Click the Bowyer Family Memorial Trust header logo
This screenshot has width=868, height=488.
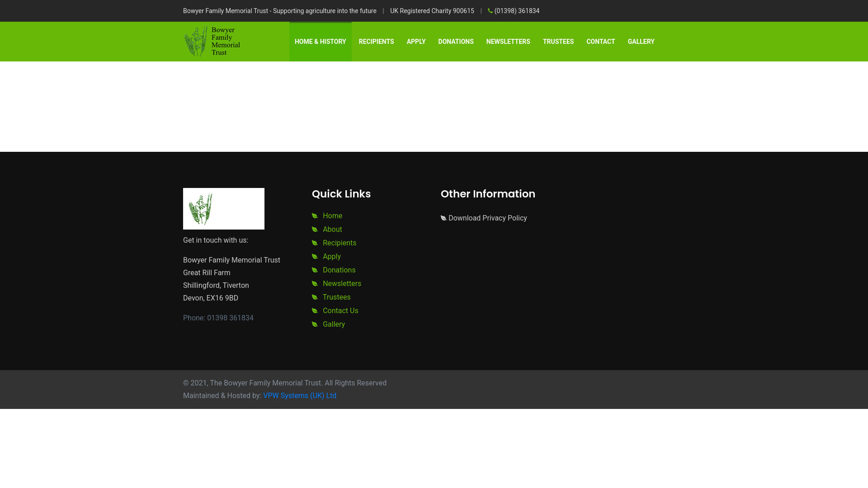pyautogui.click(x=212, y=42)
